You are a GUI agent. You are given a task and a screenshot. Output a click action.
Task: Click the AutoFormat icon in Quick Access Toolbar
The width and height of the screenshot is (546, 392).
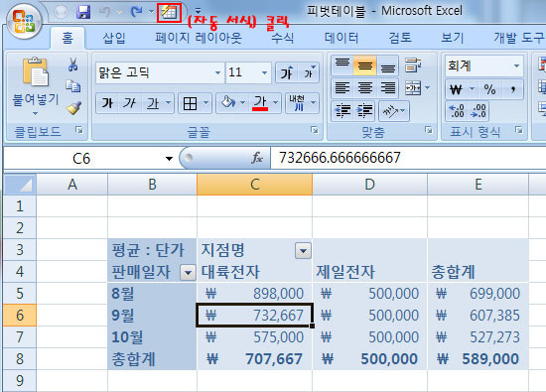pyautogui.click(x=169, y=13)
